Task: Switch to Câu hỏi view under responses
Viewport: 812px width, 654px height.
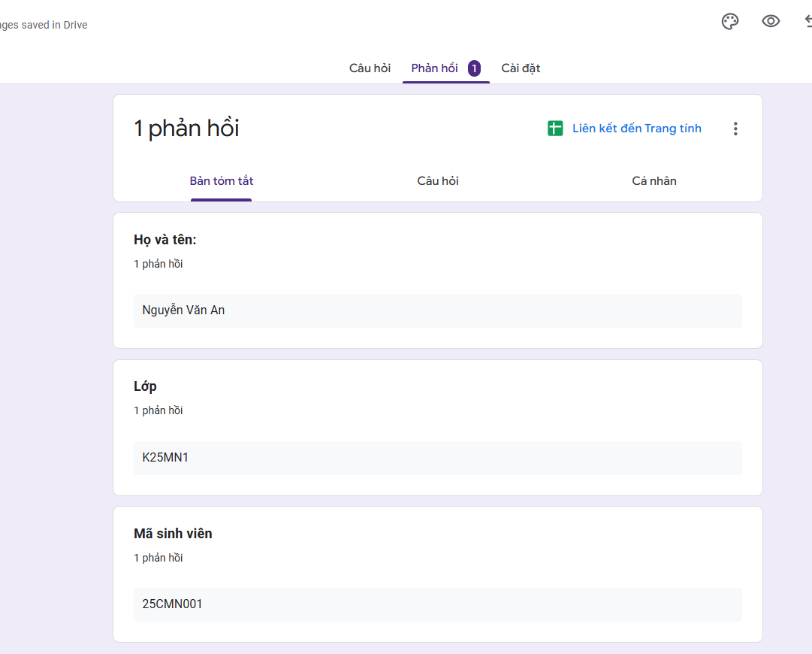Action: tap(438, 181)
